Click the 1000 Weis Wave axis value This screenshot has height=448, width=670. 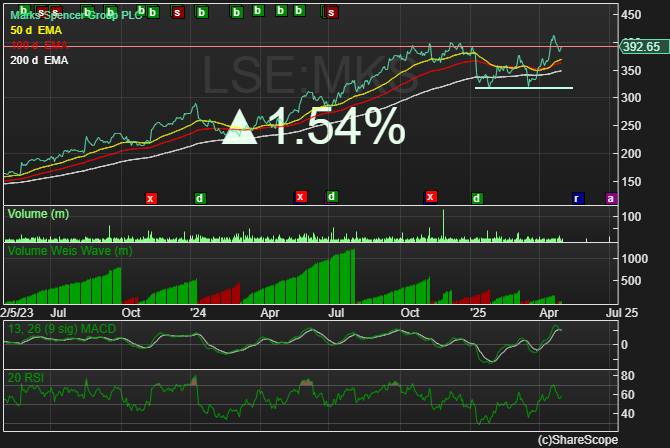coord(635,259)
